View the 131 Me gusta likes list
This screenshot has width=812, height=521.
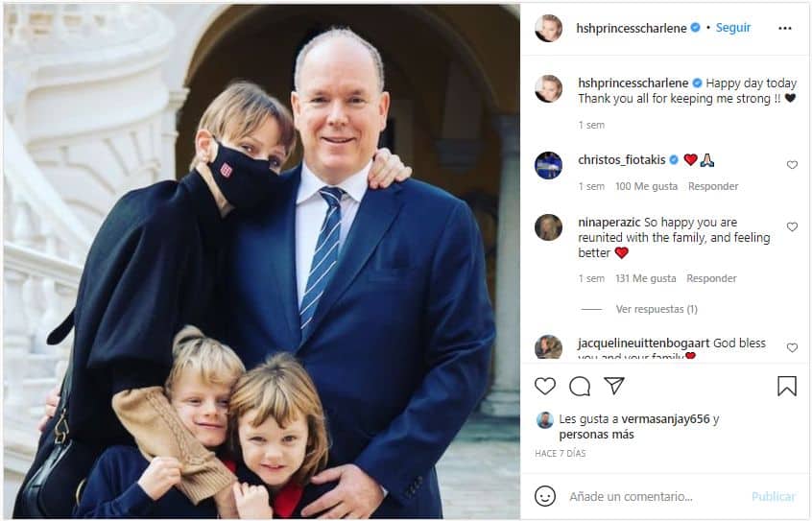[646, 278]
